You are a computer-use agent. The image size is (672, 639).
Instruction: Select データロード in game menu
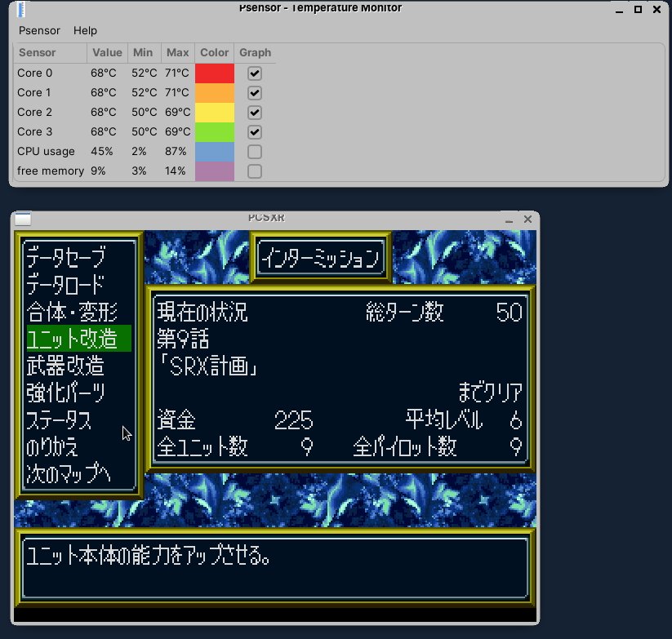coord(65,284)
